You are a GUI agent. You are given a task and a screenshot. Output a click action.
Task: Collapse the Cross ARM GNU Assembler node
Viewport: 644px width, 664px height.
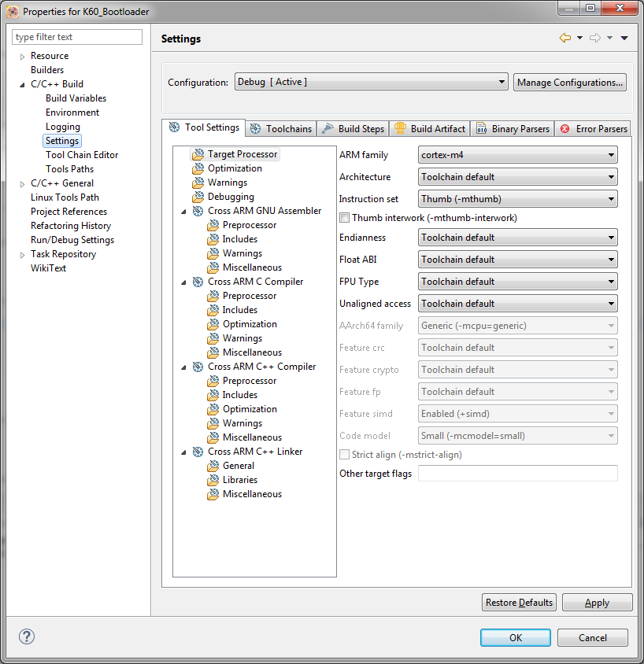(183, 212)
